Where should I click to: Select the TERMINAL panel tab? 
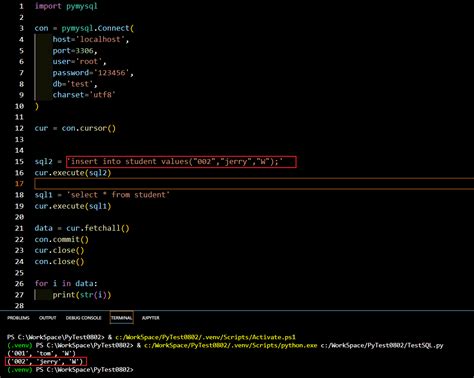122,318
